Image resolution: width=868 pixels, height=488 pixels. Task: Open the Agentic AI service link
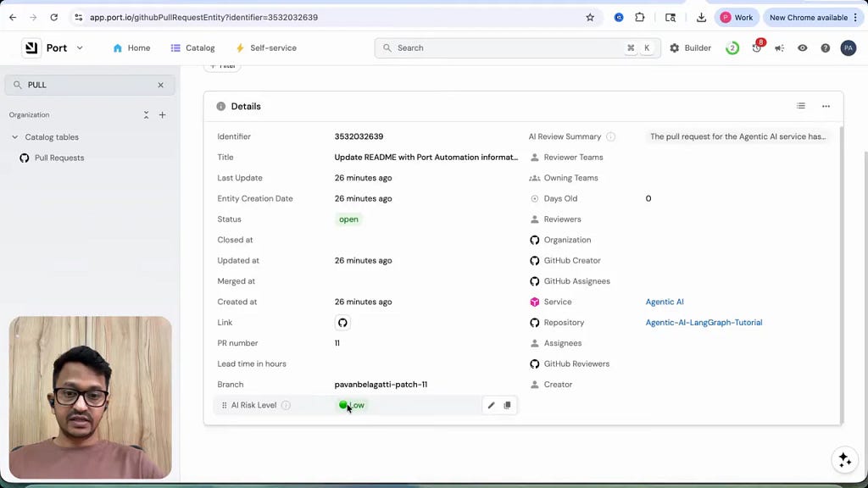(x=665, y=302)
